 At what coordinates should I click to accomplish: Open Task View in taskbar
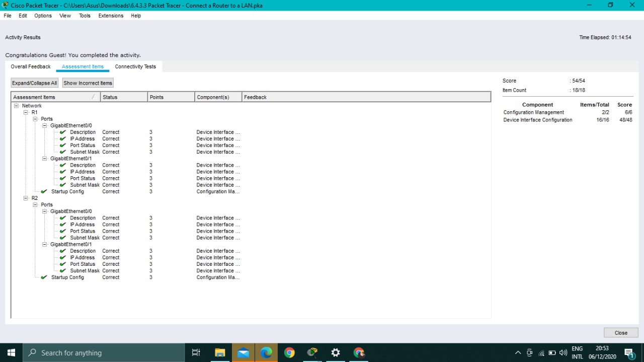(x=196, y=352)
